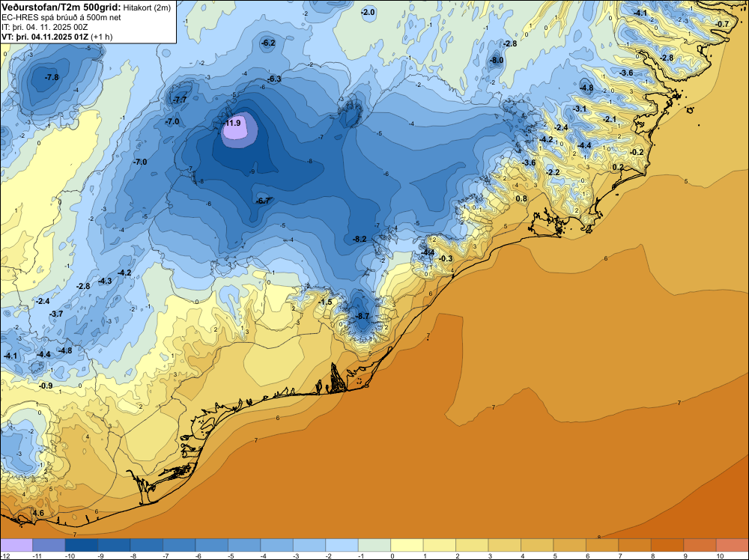Click the -6.7 temperature label
This screenshot has width=749, height=560.
[264, 201]
